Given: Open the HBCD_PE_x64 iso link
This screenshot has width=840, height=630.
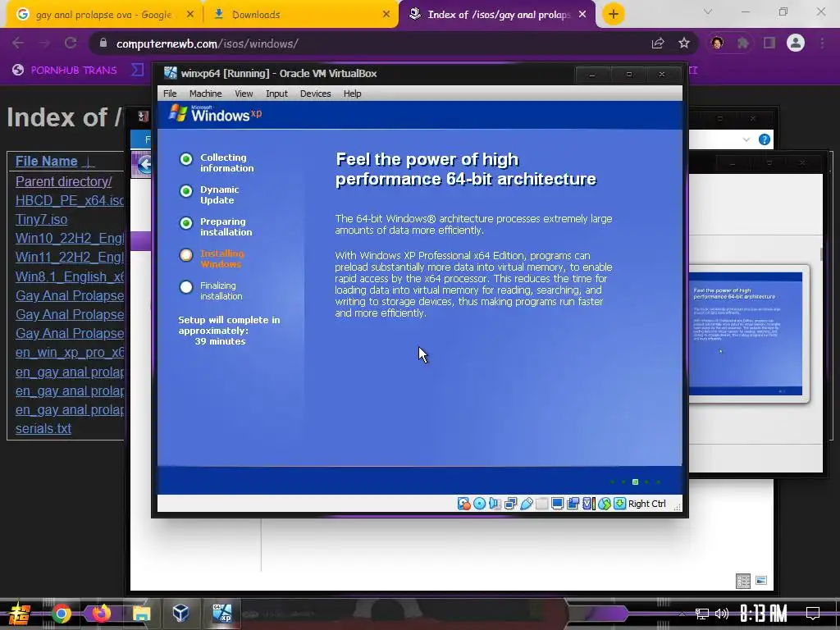Looking at the screenshot, I should pos(70,200).
